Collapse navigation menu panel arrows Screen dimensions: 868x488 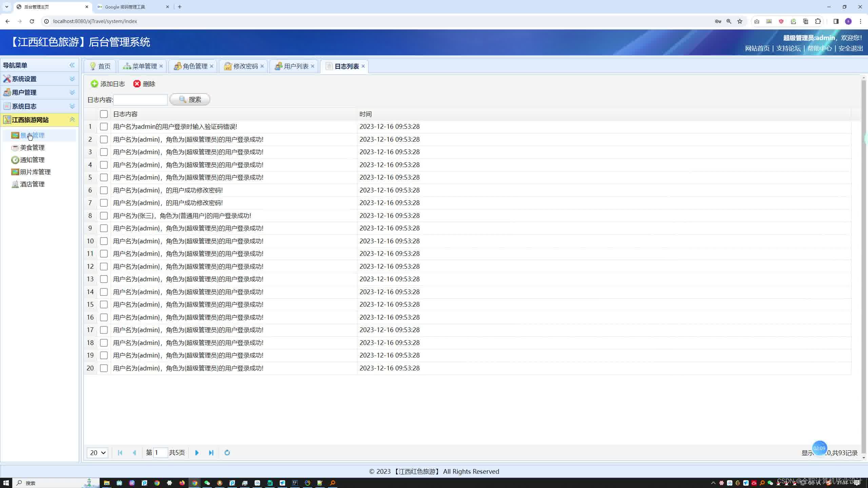[x=72, y=65]
